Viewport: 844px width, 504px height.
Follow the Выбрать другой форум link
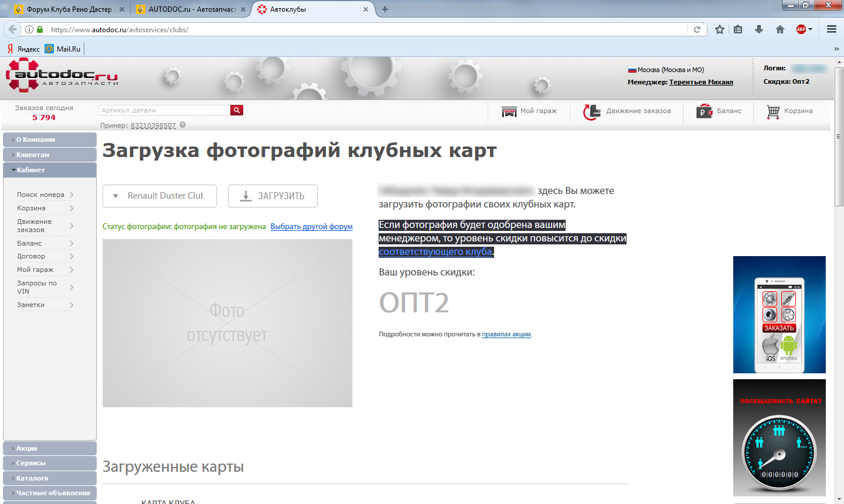pyautogui.click(x=311, y=227)
